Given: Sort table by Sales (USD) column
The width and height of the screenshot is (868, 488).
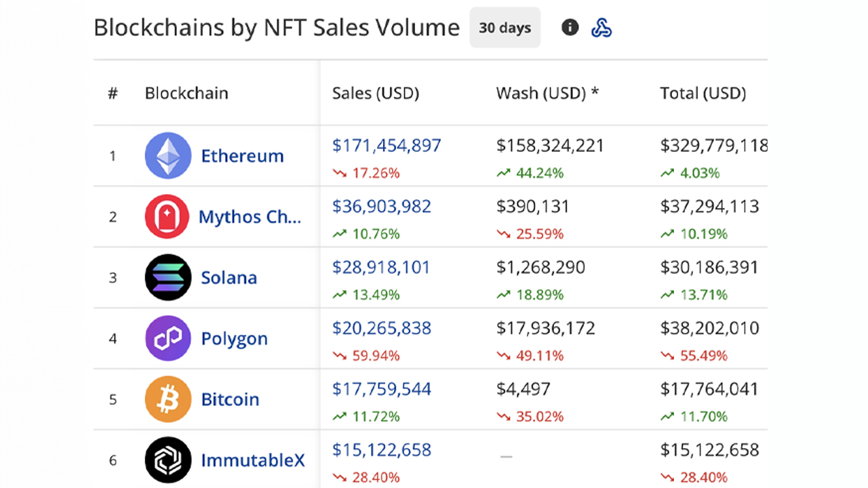Looking at the screenshot, I should pos(375,93).
